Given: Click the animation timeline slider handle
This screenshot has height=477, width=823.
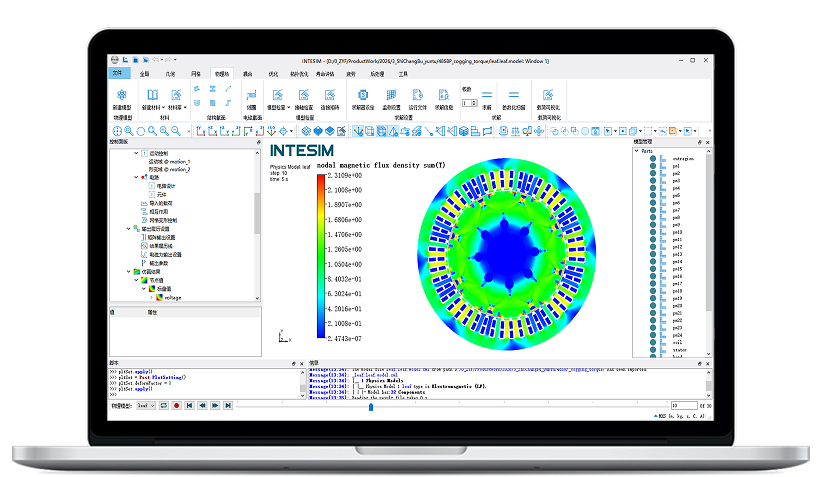Looking at the screenshot, I should (x=371, y=406).
